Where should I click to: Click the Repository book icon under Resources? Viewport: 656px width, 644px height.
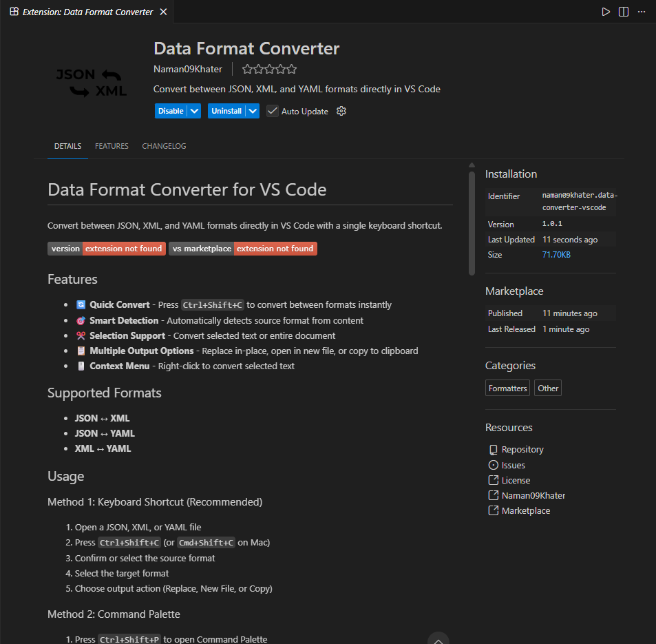493,449
